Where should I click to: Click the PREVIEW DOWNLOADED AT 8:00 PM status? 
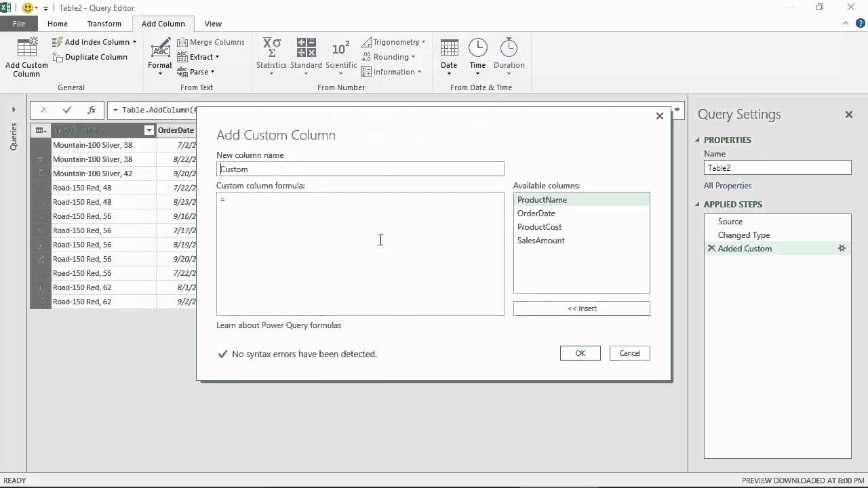coord(802,481)
